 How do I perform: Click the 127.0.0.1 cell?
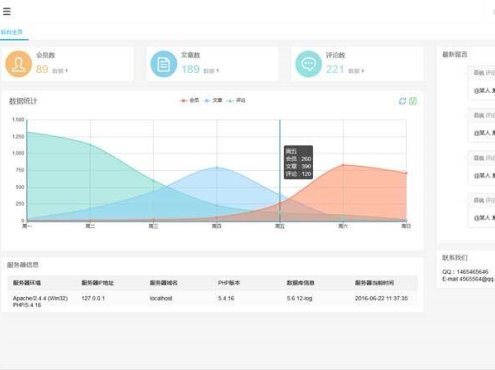tap(93, 298)
